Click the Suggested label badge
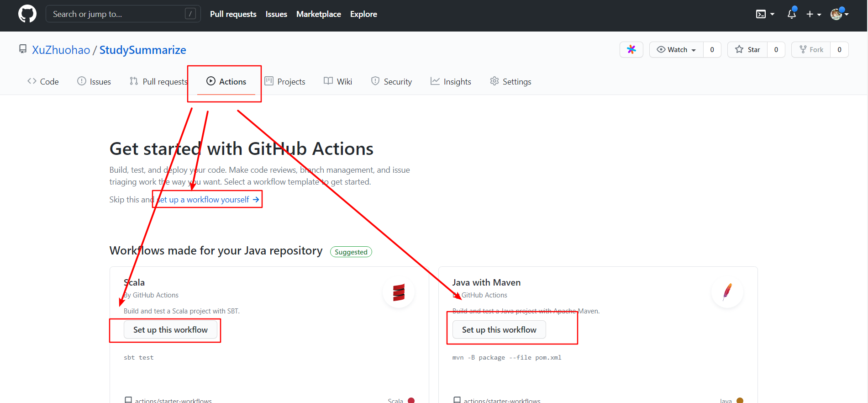This screenshot has height=403, width=868. pyautogui.click(x=351, y=252)
